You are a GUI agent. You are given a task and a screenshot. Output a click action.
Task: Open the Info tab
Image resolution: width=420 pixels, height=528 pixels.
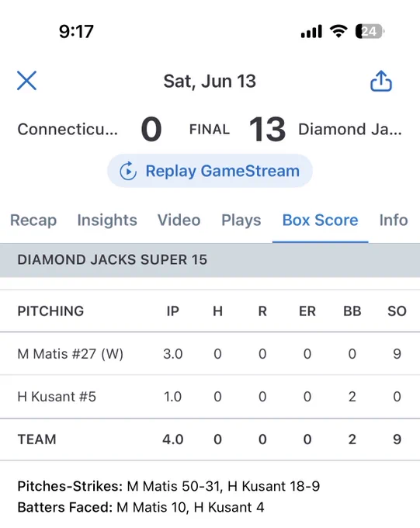coord(394,221)
